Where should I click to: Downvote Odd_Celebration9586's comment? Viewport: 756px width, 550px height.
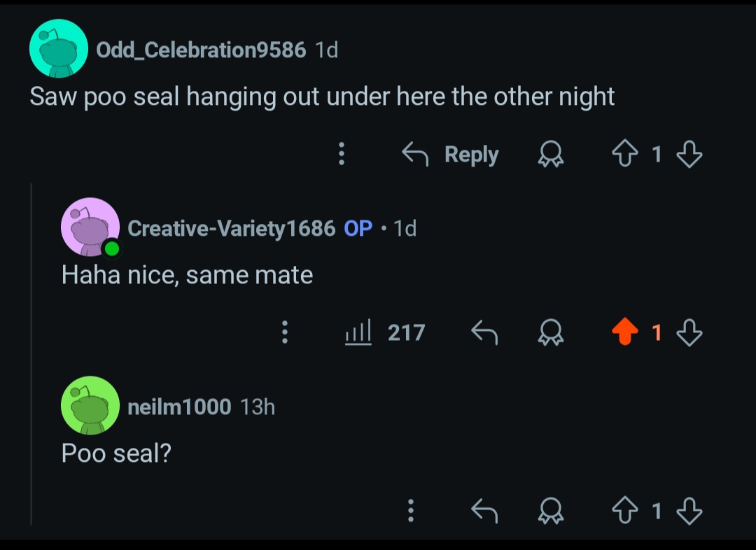click(x=689, y=154)
